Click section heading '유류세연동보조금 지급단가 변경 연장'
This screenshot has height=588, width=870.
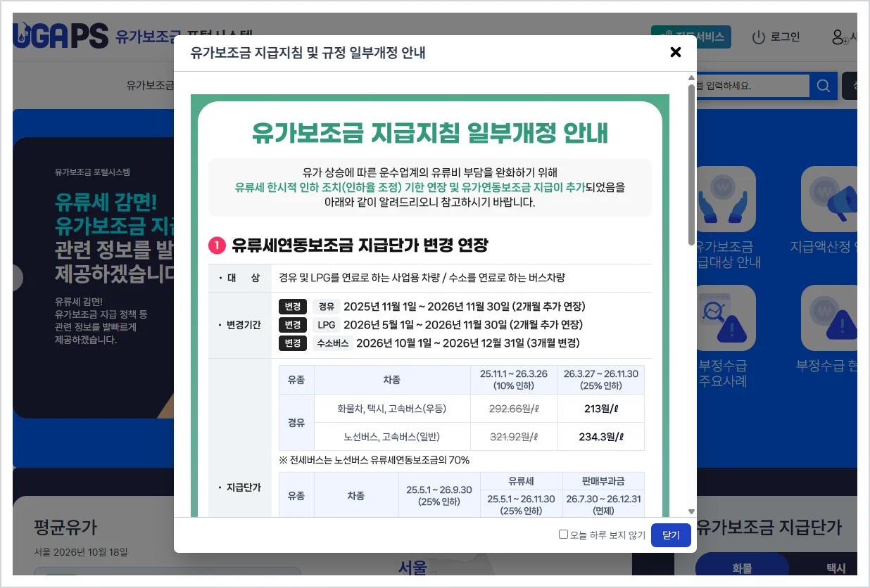(360, 245)
